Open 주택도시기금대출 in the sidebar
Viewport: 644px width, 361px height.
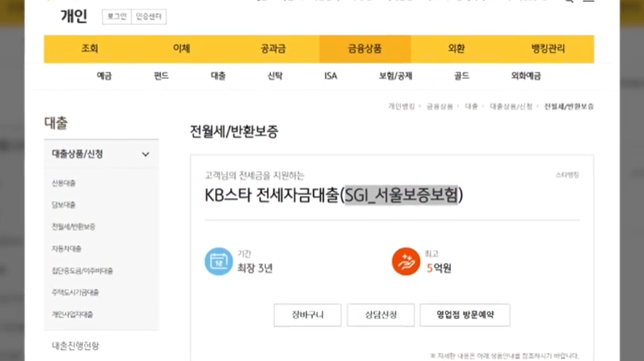coord(75,293)
